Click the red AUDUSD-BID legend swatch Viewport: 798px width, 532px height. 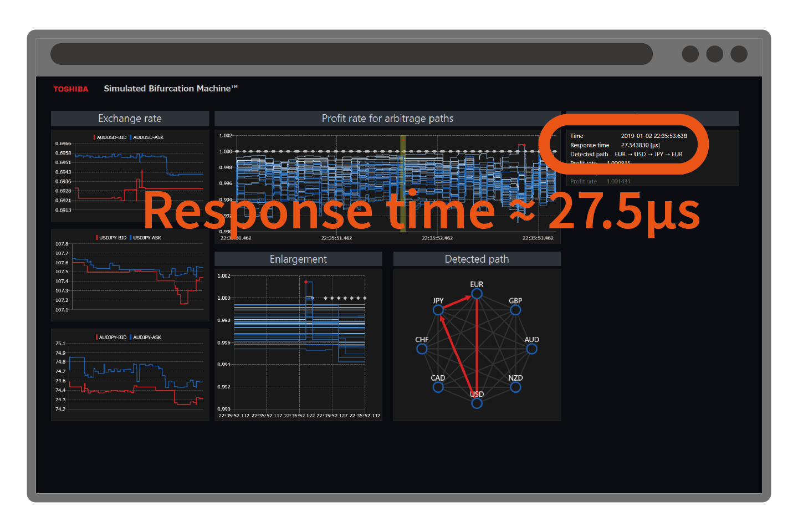95,137
